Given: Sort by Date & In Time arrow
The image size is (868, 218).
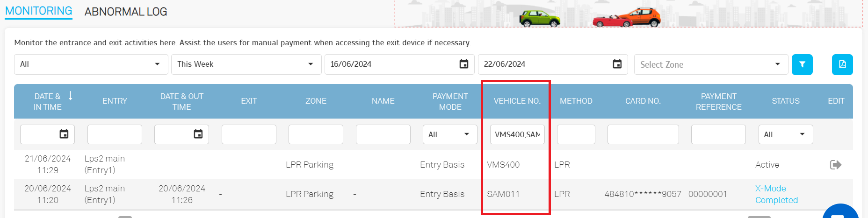Looking at the screenshot, I should point(71,96).
